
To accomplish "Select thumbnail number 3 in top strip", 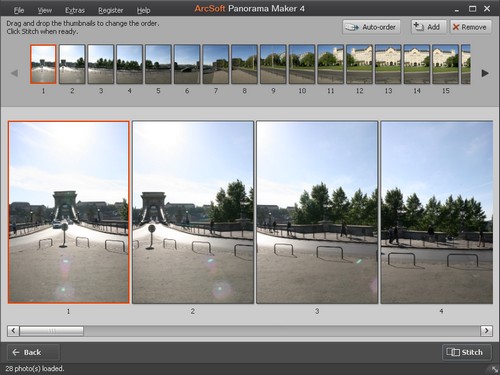I will (x=101, y=64).
